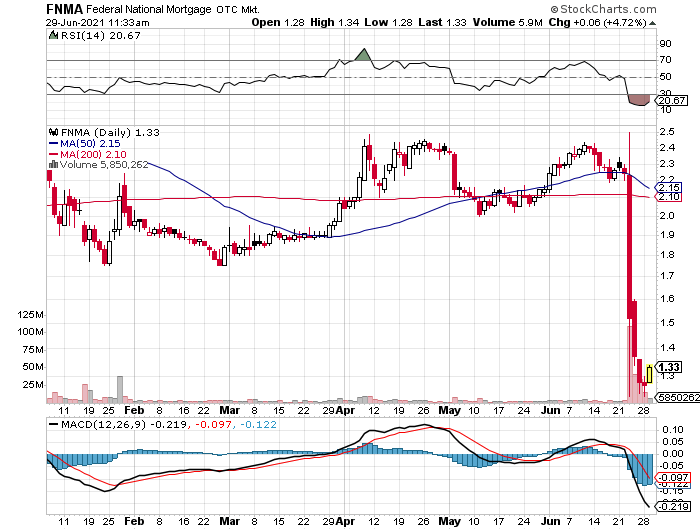
Task: Click the 29-Jun-2021 11:33am timestamp
Action: coord(97,23)
